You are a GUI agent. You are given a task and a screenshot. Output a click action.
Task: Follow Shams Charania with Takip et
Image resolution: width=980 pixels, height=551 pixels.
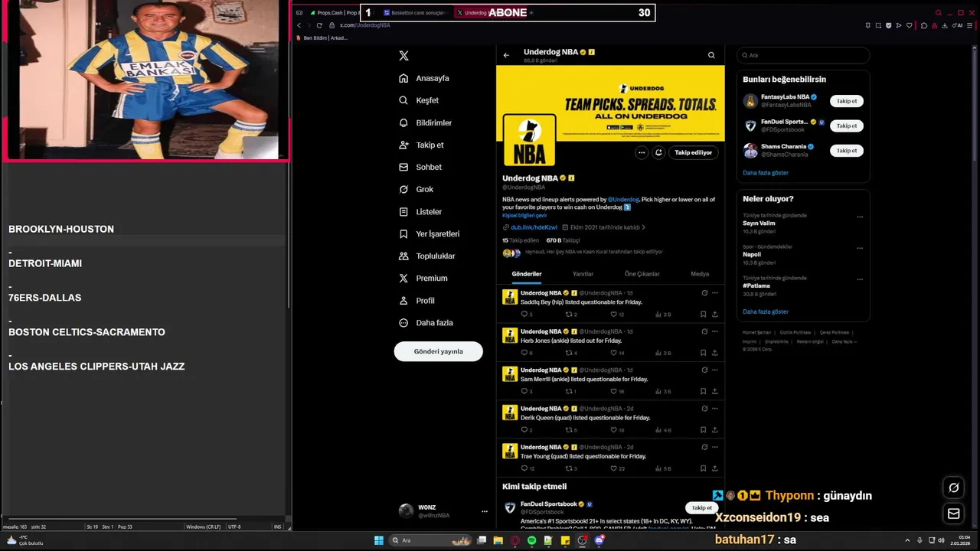click(847, 151)
